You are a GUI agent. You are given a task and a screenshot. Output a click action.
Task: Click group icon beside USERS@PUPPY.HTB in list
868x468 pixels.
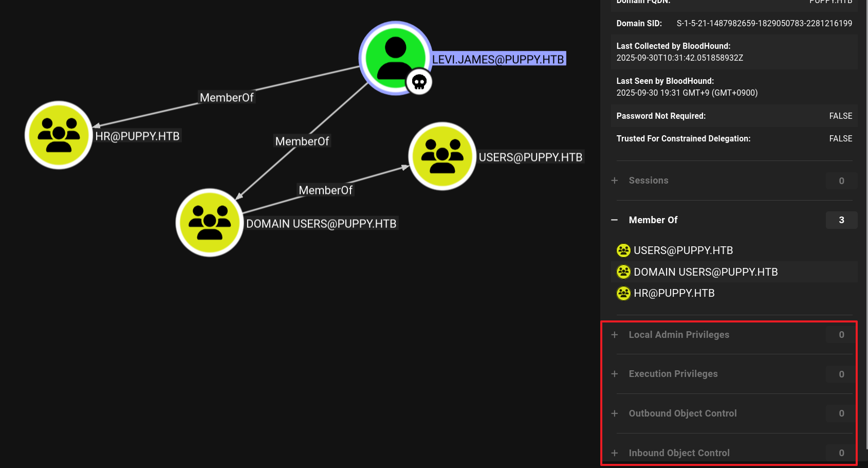click(623, 250)
